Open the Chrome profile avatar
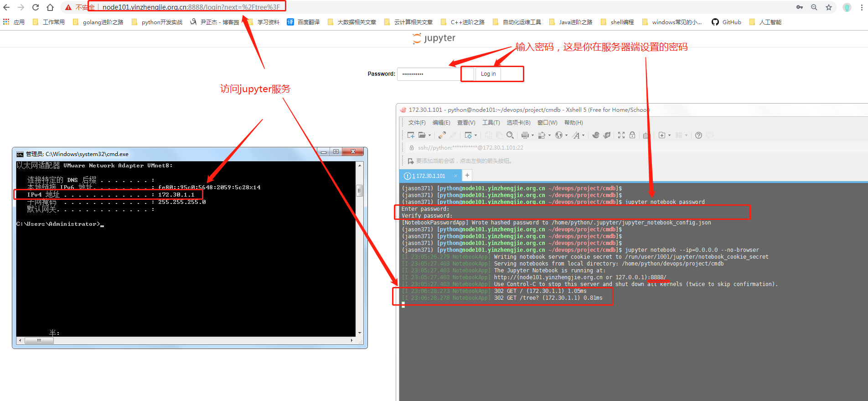The width and height of the screenshot is (868, 401). pyautogui.click(x=847, y=7)
